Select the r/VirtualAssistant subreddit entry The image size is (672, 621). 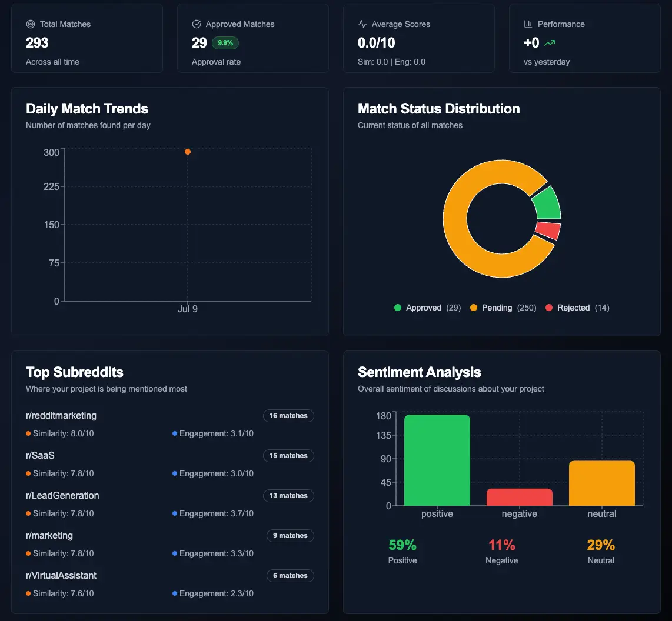61,576
